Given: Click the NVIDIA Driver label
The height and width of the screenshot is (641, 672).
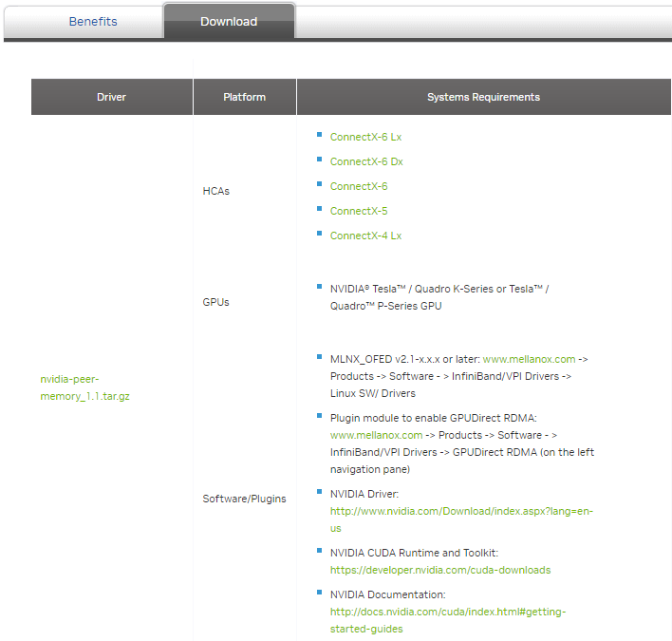Looking at the screenshot, I should 364,494.
